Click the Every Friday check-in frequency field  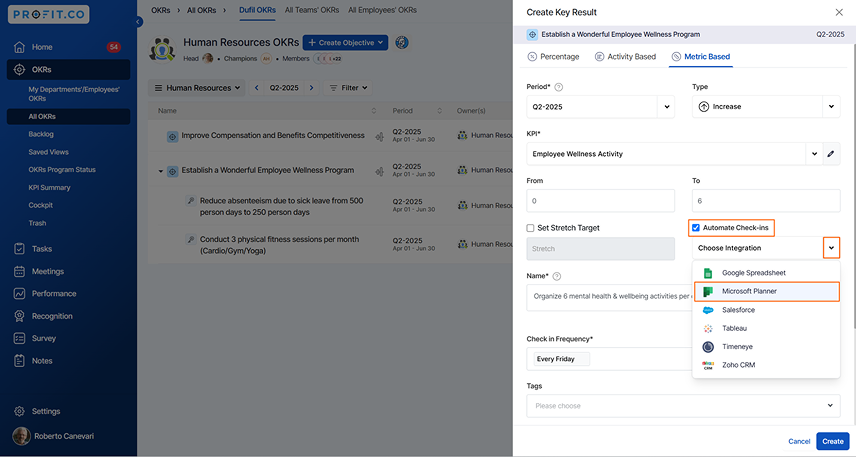609,359
